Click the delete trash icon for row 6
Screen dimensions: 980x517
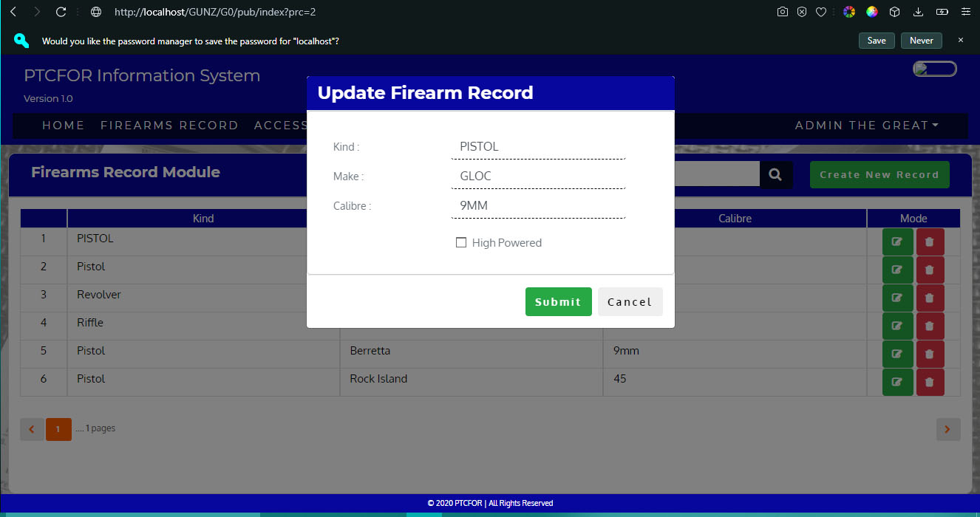coord(930,382)
